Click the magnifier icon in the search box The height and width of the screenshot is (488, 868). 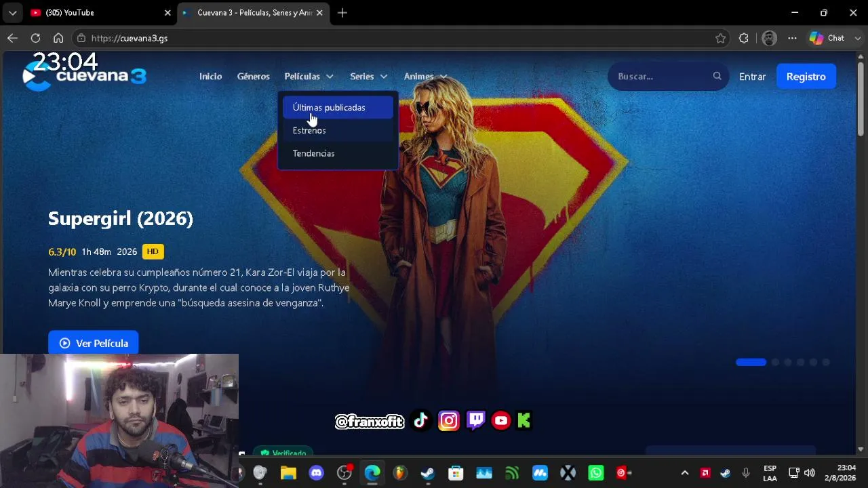pyautogui.click(x=717, y=76)
